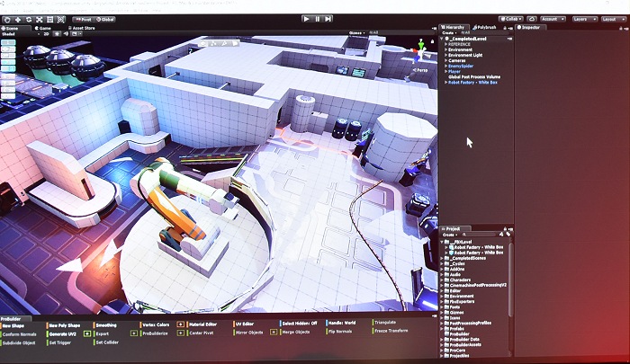Click the Project panel vertical scrollbar

click(511, 281)
